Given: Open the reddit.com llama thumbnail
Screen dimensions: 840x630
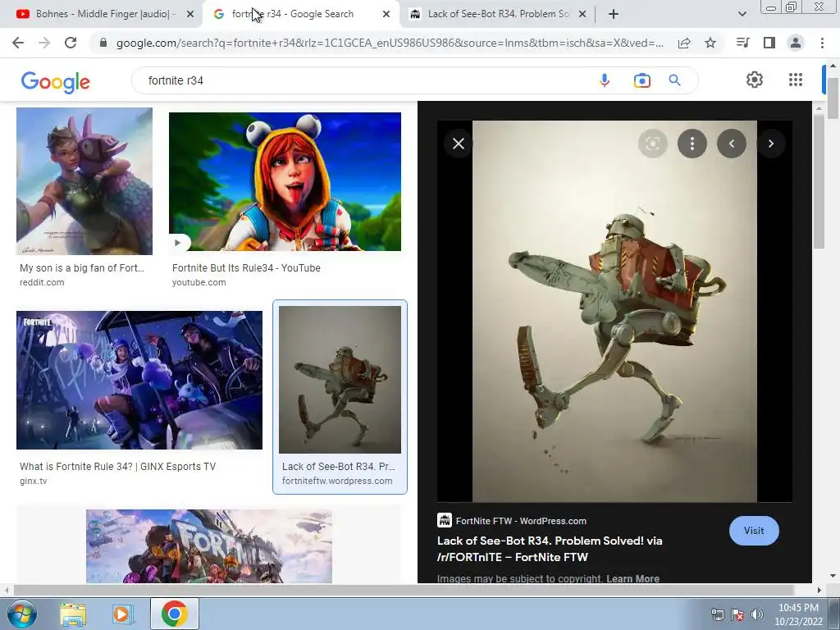Looking at the screenshot, I should [x=84, y=181].
